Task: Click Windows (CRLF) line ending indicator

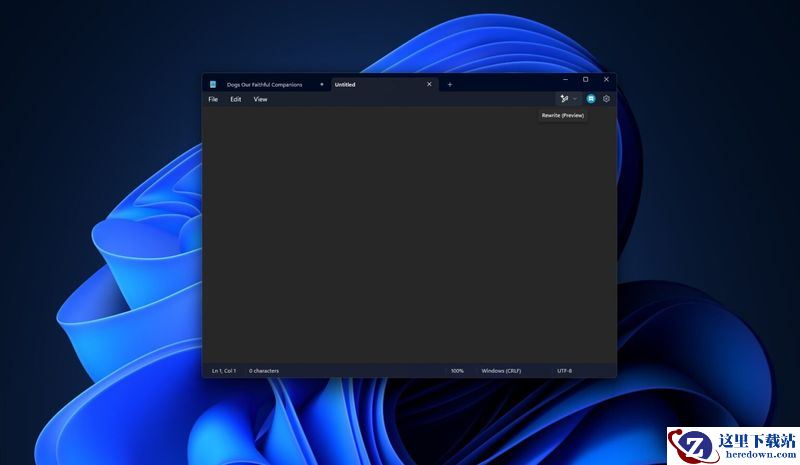Action: (501, 371)
